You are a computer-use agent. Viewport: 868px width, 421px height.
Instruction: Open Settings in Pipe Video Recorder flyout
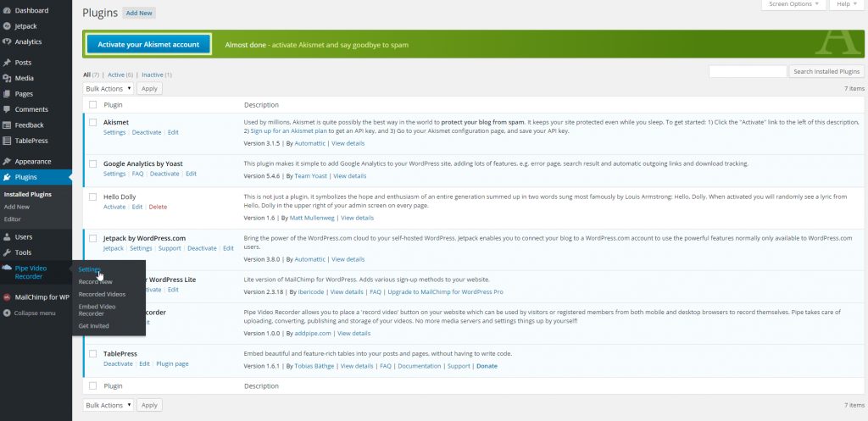(90, 269)
